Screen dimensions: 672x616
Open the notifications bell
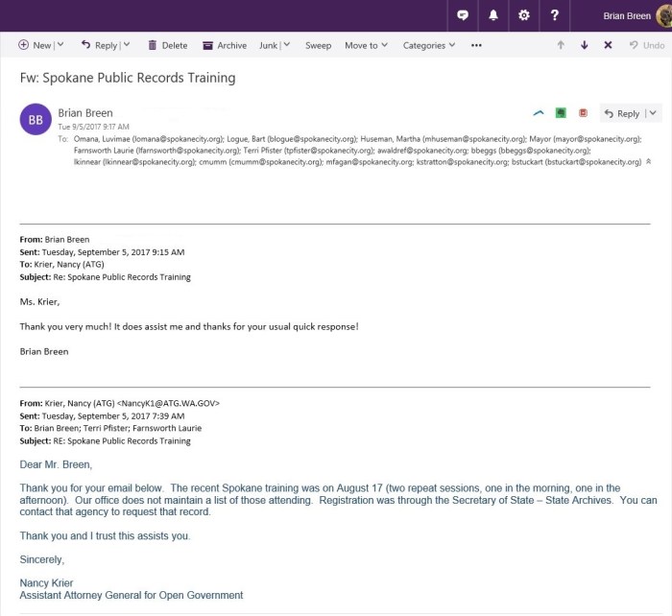[x=493, y=15]
